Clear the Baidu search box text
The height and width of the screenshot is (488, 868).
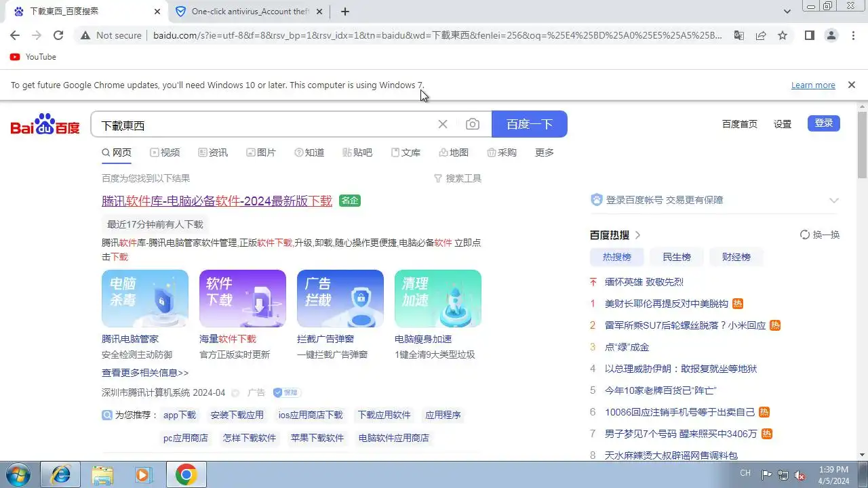(x=443, y=124)
